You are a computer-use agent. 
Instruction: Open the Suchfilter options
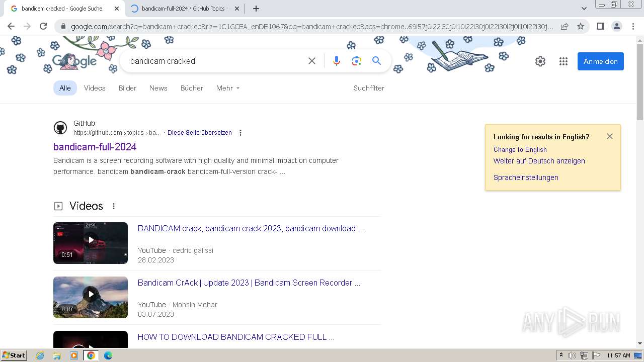369,88
